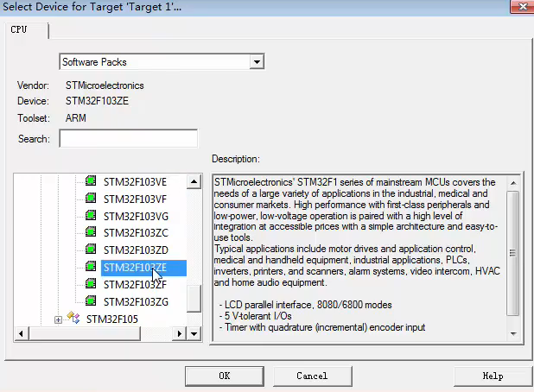The image size is (534, 392).
Task: Click the STM32F105 family icon
Action: (73, 318)
